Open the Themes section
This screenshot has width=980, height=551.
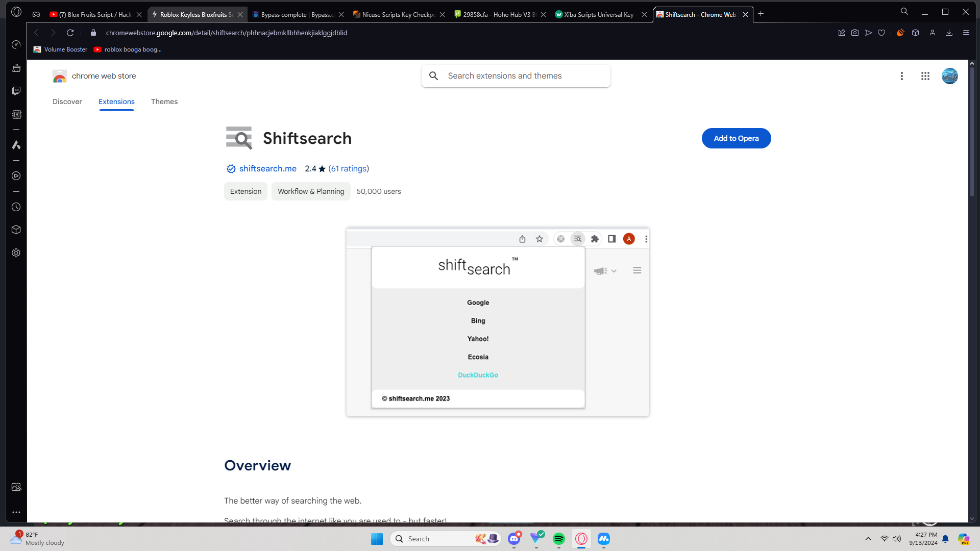pyautogui.click(x=164, y=102)
